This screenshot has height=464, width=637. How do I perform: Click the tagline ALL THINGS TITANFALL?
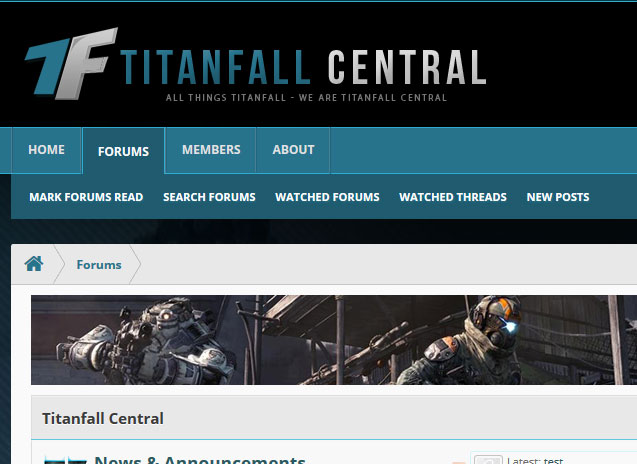(306, 98)
